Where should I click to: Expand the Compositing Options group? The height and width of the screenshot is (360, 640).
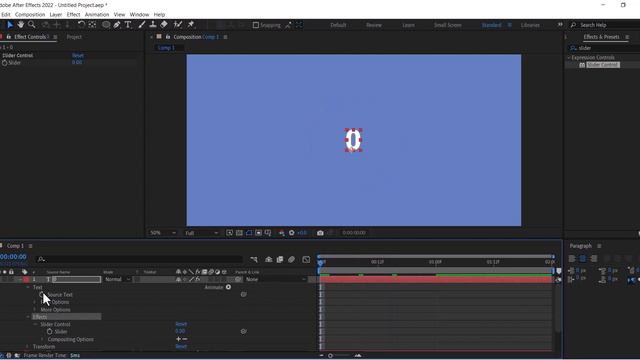click(x=42, y=339)
